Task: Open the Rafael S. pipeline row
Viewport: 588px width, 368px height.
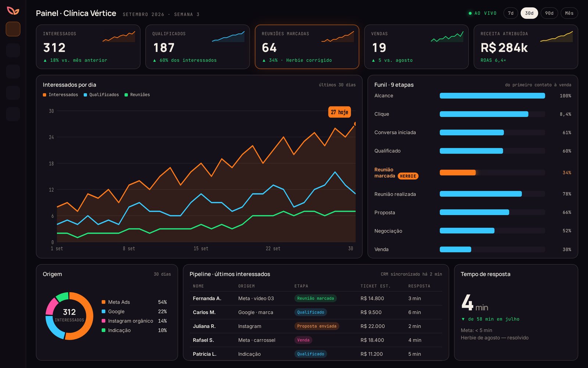Action: tap(316, 340)
